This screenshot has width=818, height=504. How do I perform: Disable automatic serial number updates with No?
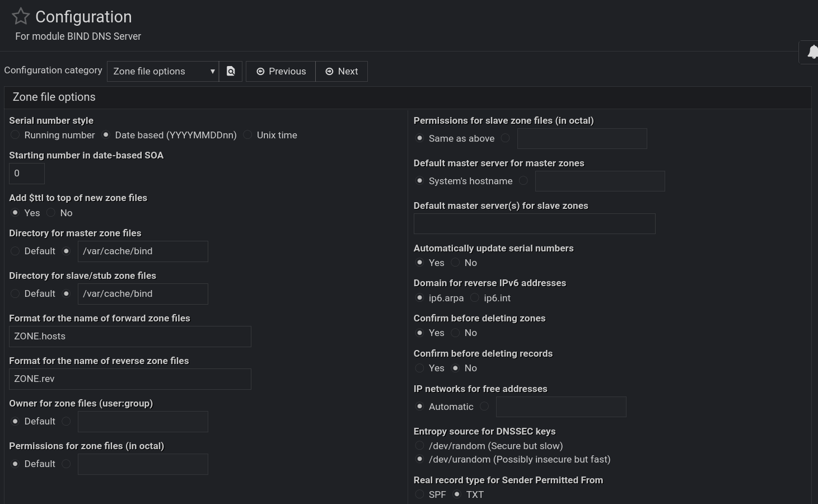tap(456, 263)
